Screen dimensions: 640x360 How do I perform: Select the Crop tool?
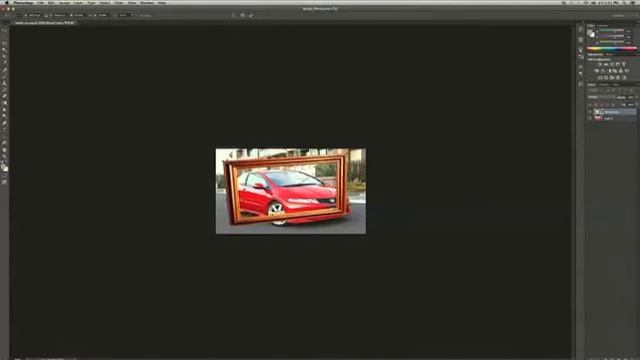click(4, 56)
